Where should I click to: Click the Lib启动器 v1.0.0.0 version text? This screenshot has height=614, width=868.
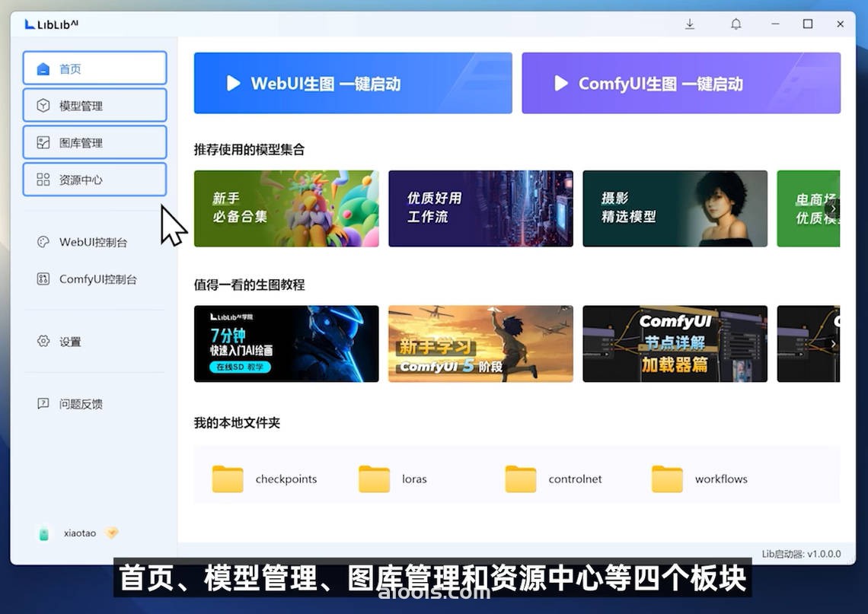pyautogui.click(x=801, y=554)
